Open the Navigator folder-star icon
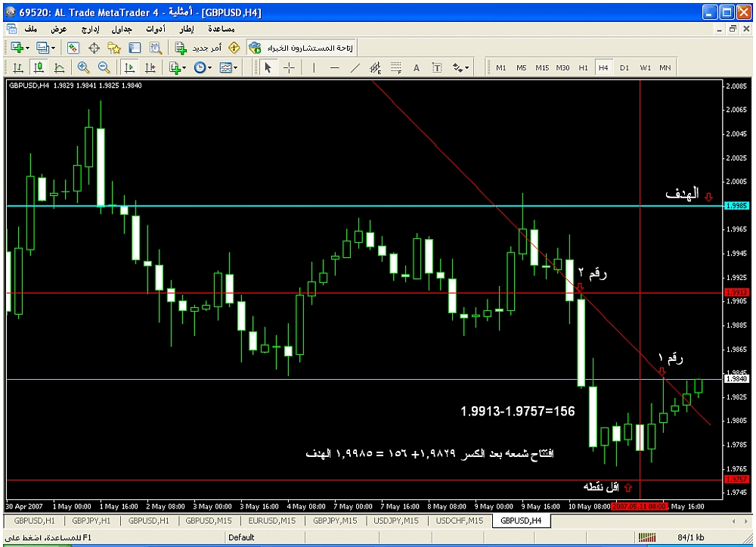 114,48
